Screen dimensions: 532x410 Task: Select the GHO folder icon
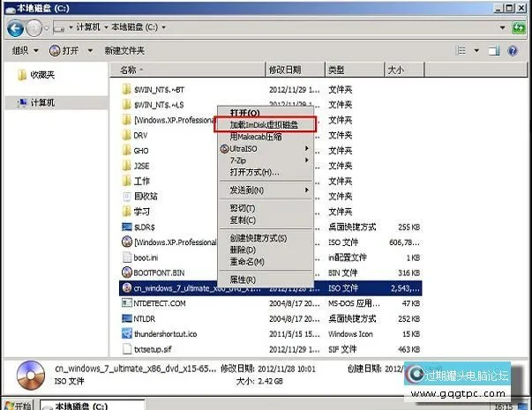click(126, 151)
